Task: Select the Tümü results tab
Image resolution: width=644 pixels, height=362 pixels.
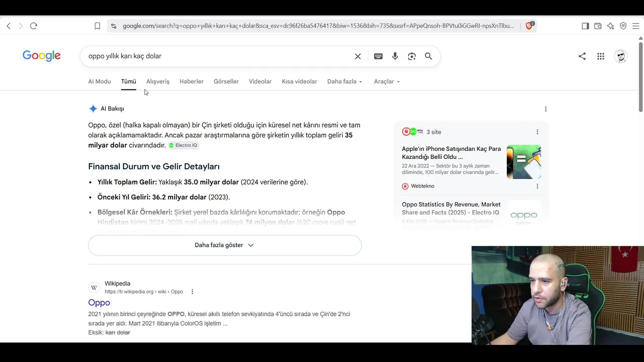Action: point(128,81)
